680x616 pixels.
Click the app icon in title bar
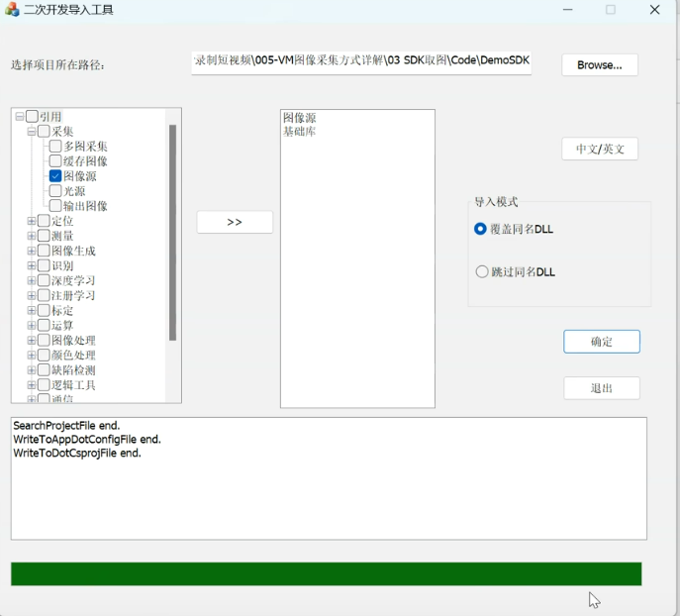[x=12, y=10]
